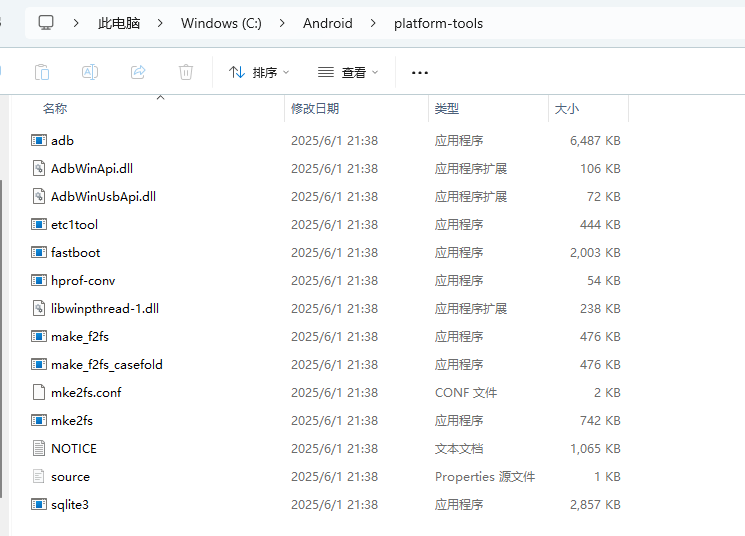Click the 6,487 KB size value
Screen dimensions: 745x536
point(595,141)
